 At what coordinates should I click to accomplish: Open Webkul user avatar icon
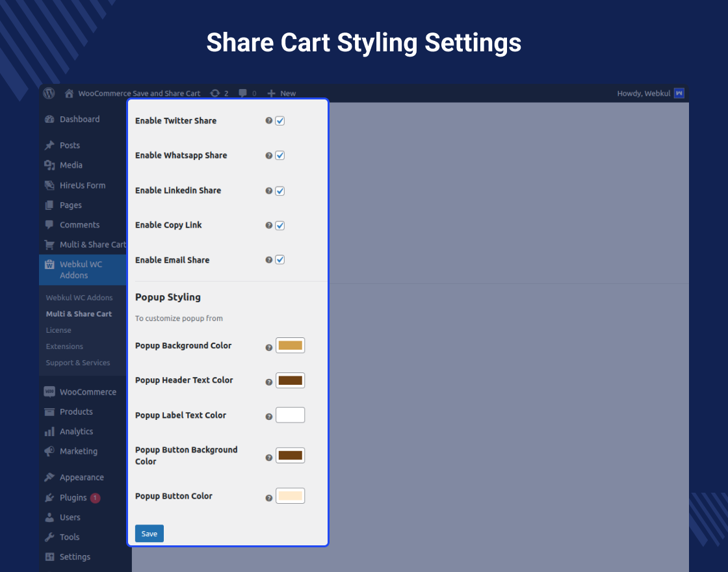(679, 94)
